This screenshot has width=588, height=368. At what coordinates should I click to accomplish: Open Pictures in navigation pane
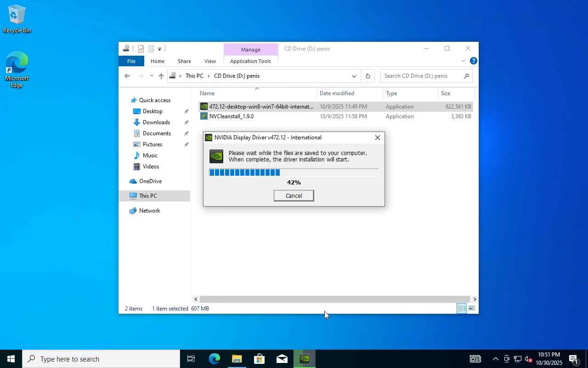(152, 144)
